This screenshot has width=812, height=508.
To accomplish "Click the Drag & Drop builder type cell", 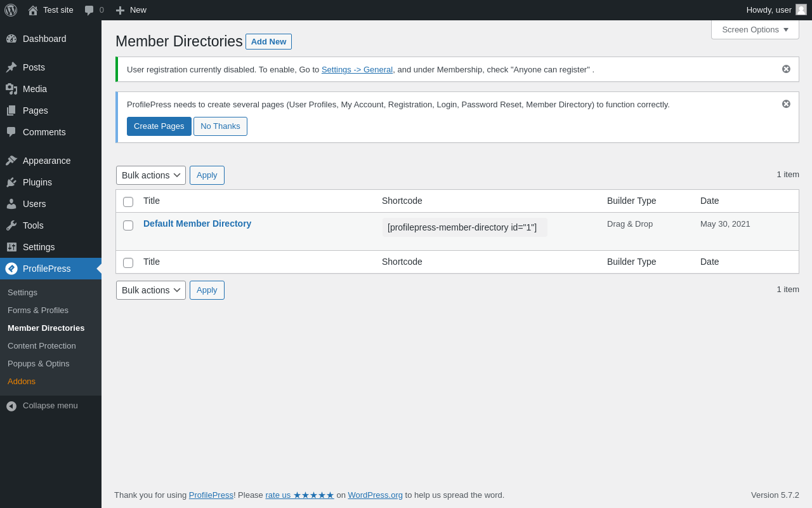I will 630,224.
